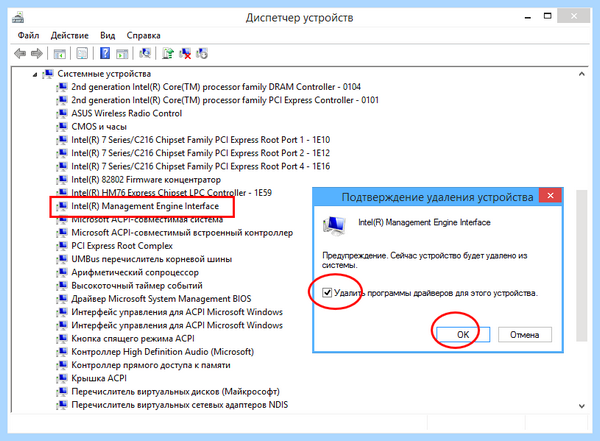Select Контроллер High Definition Audio (Microsoft)

pyautogui.click(x=162, y=352)
